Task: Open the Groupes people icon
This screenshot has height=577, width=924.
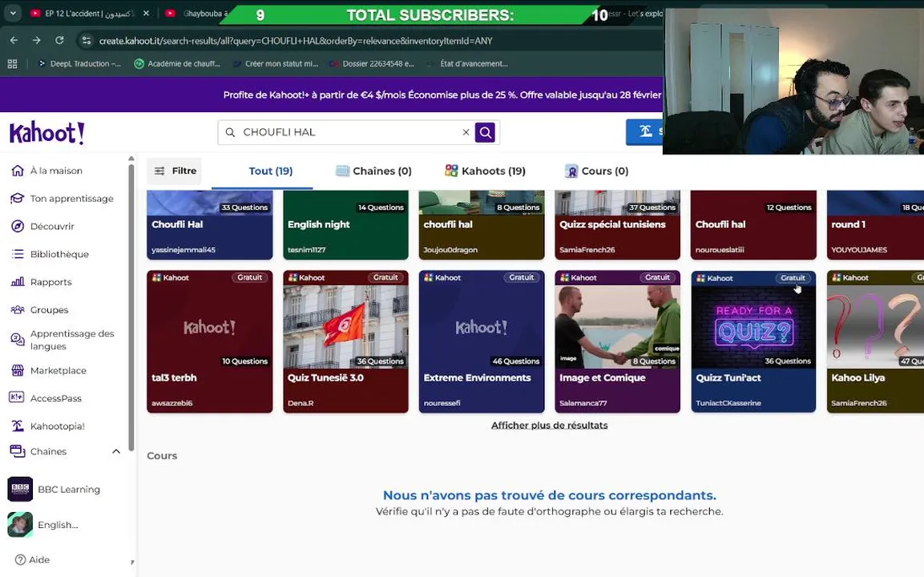Action: (x=18, y=309)
